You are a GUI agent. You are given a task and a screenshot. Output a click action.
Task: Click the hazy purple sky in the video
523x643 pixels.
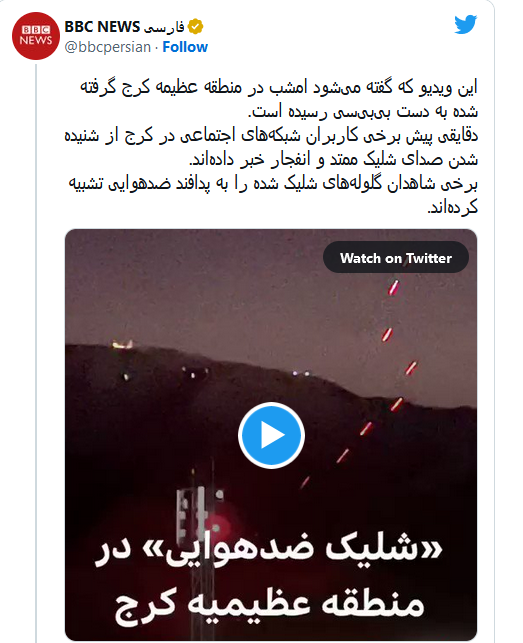click(205, 287)
